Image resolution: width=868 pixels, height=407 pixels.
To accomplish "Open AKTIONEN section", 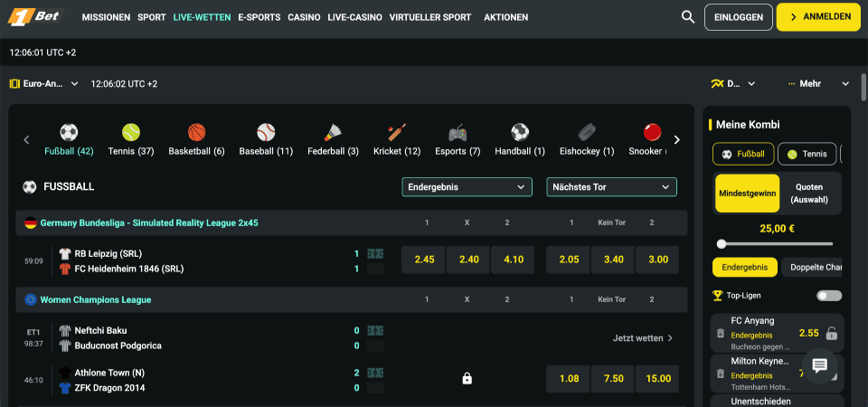I will 506,17.
